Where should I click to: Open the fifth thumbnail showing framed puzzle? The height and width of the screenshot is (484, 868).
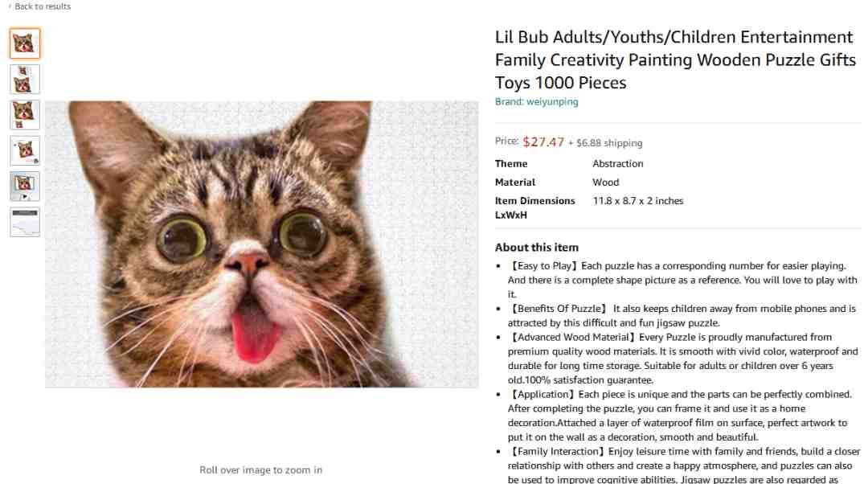[x=25, y=186]
